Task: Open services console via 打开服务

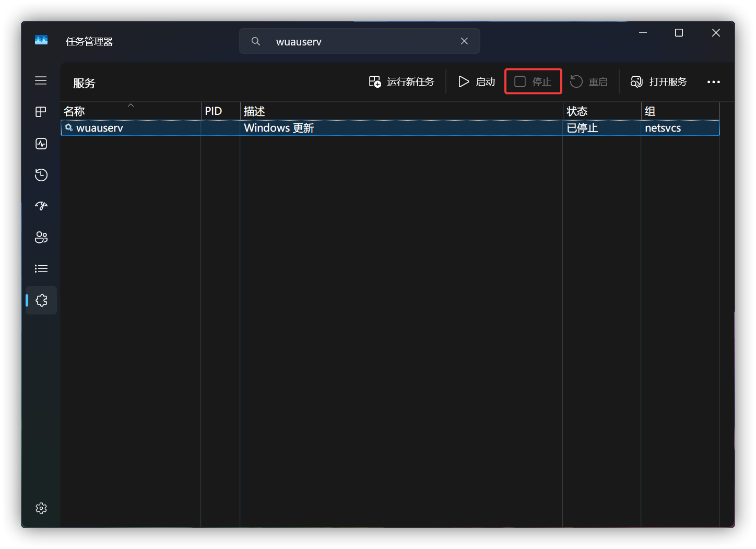Action: pos(659,82)
